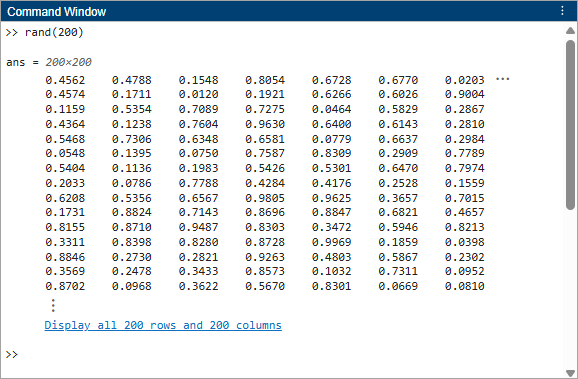Click the horizontal ellipsis after 0.0203
The image size is (578, 379).
(502, 79)
